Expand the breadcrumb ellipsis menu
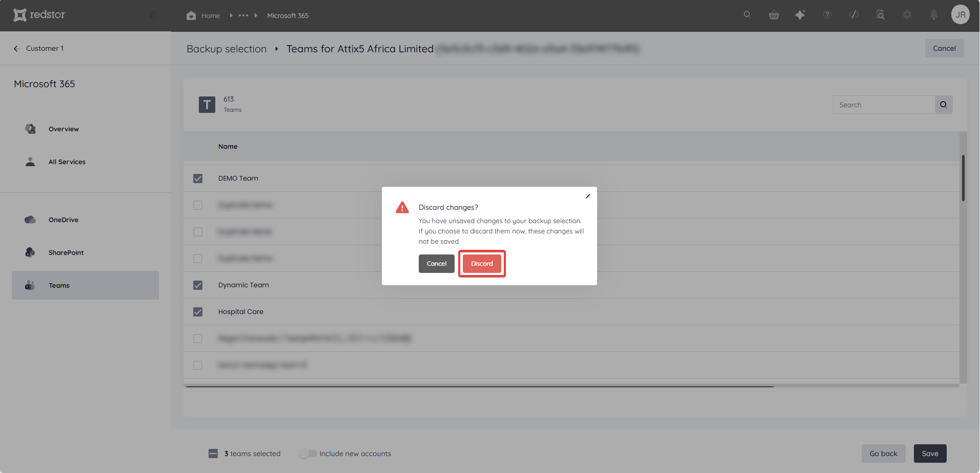980x473 pixels. [x=243, y=15]
